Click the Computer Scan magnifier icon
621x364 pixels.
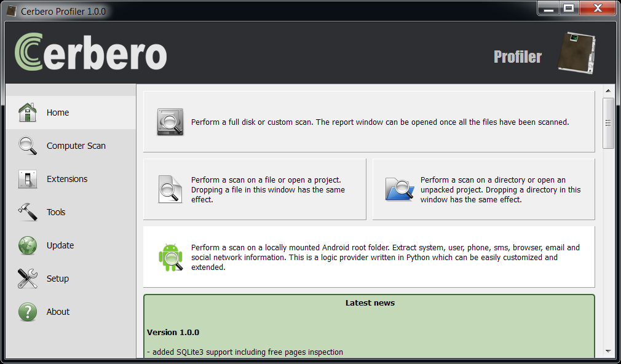(27, 146)
